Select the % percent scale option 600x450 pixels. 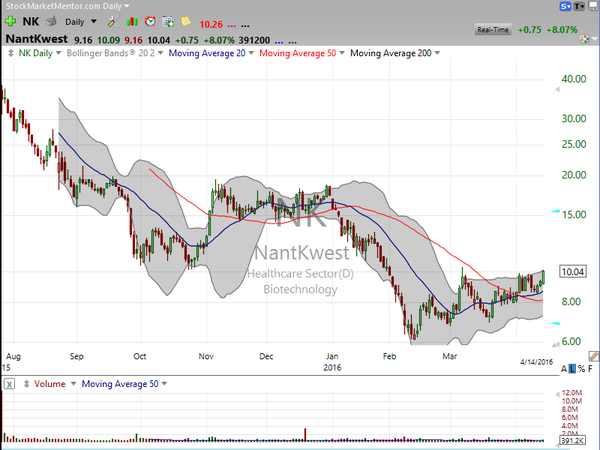point(582,369)
